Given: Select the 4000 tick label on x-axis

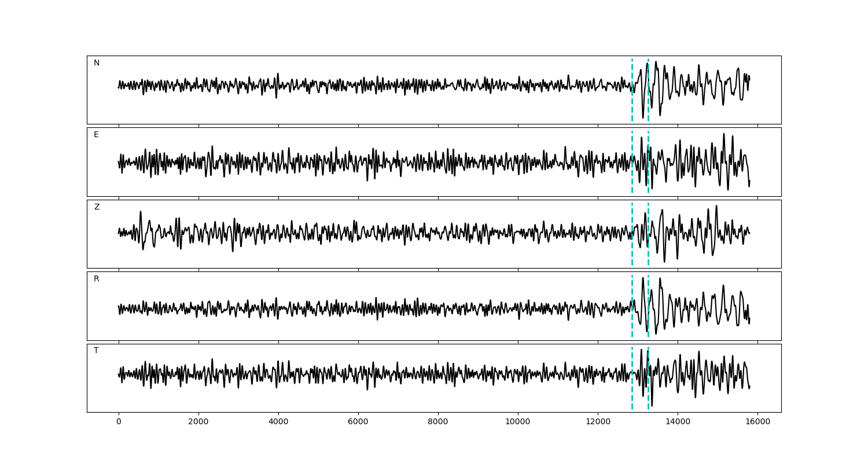Looking at the screenshot, I should (x=278, y=422).
